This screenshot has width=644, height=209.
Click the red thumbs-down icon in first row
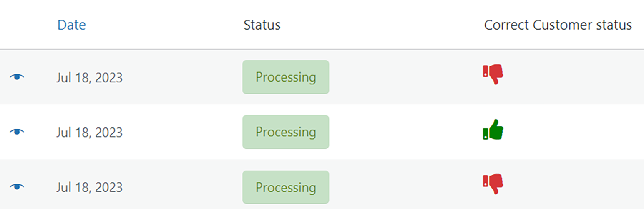[493, 74]
